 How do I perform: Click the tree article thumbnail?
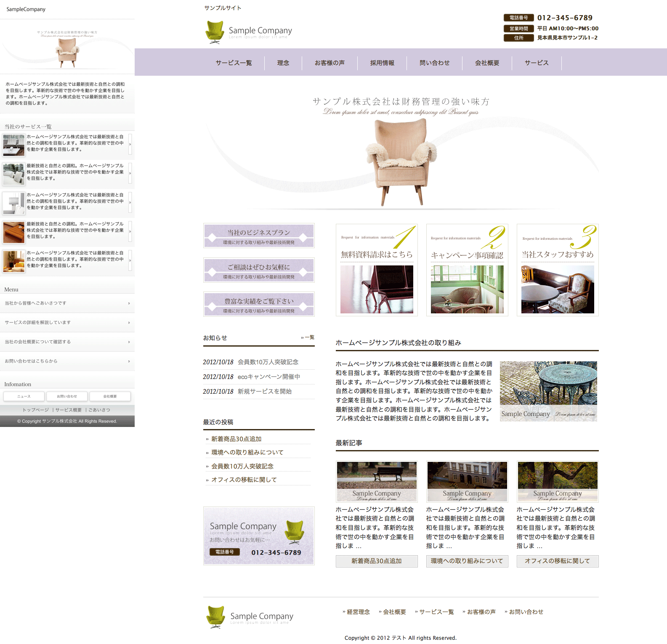[558, 481]
